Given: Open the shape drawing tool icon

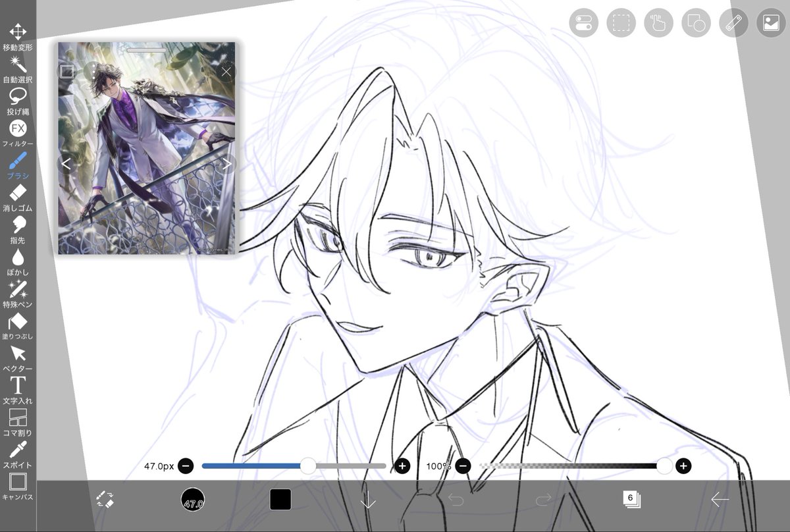Looking at the screenshot, I should click(x=696, y=23).
